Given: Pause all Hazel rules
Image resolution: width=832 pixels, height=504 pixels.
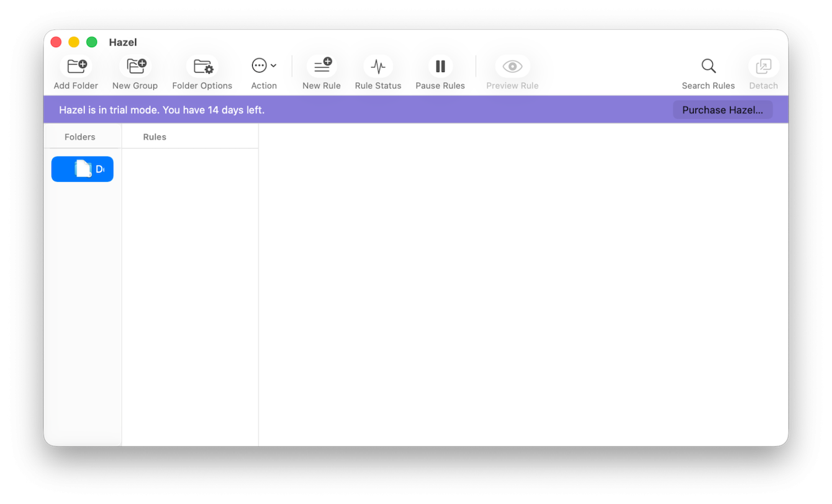Looking at the screenshot, I should click(440, 65).
